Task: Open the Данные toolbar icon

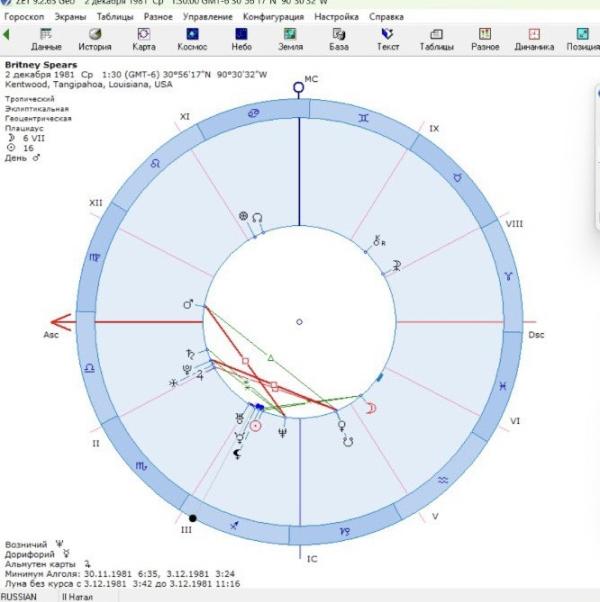Action: [x=46, y=40]
